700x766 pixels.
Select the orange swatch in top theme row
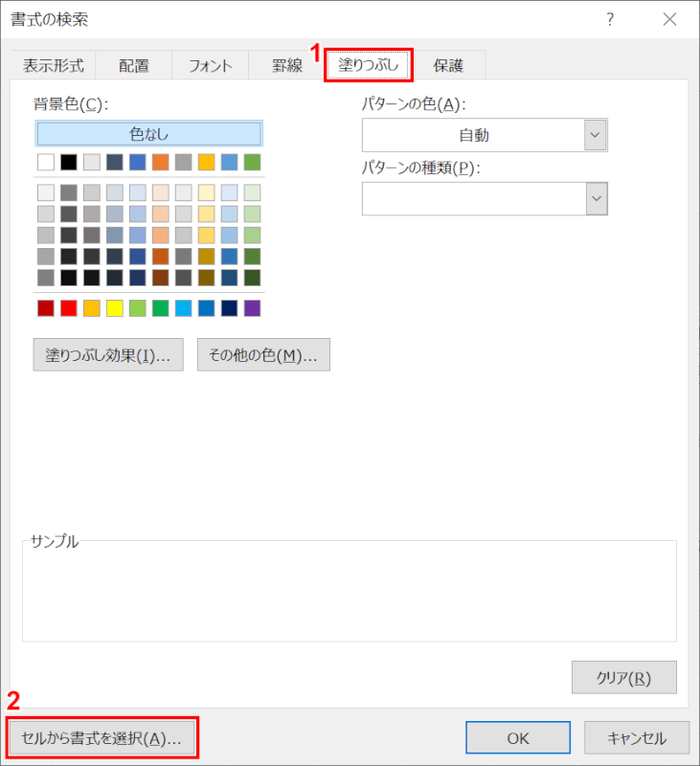(161, 162)
